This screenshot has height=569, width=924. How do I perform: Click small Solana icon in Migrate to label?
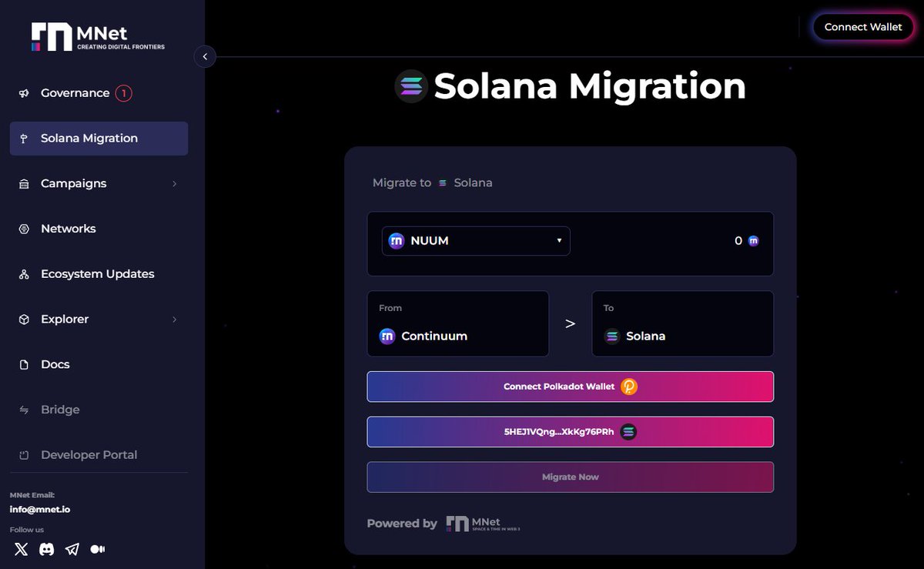click(443, 183)
